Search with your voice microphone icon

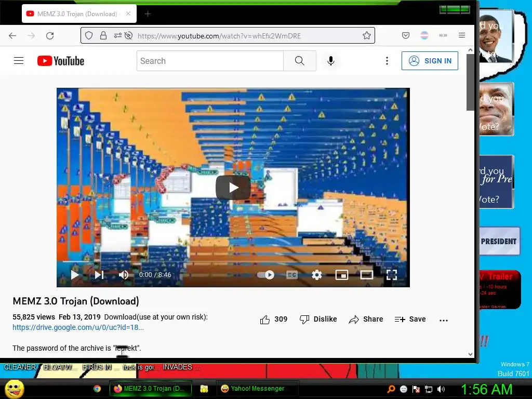[x=331, y=61]
